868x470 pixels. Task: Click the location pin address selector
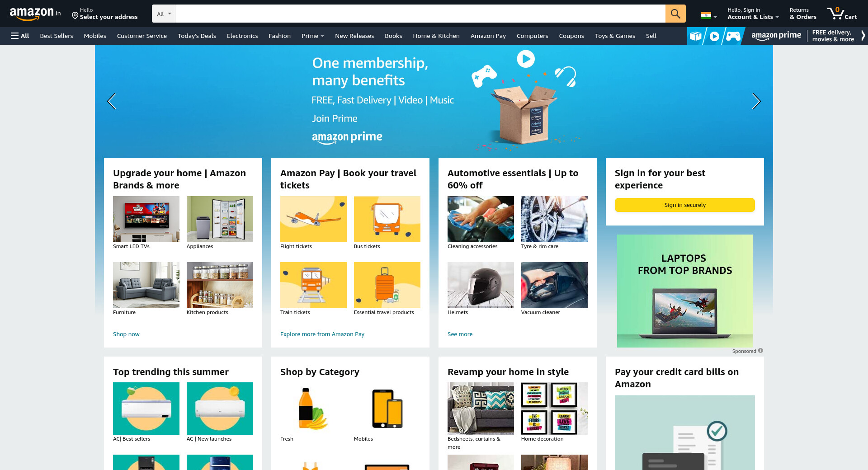point(104,14)
